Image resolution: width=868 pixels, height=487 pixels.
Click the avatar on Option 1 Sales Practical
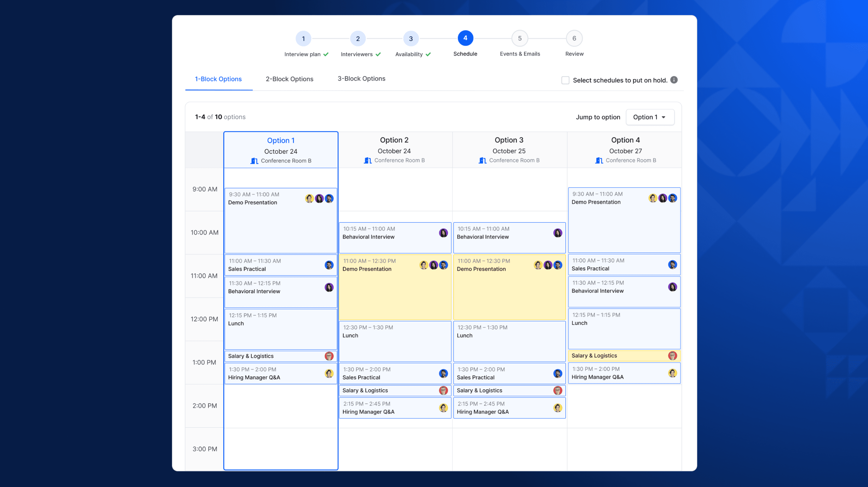tap(329, 265)
